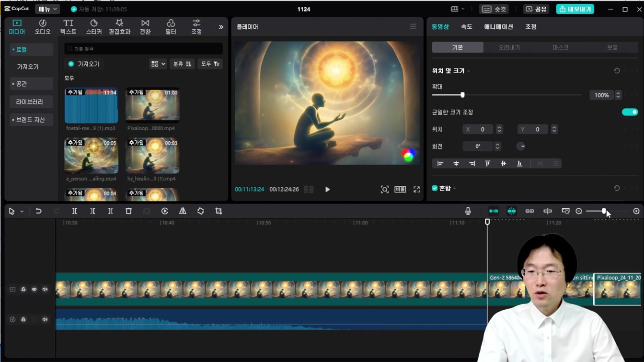Click the Delete trash icon in timeline toolbar
Screen dimensions: 644x362
pos(128,211)
